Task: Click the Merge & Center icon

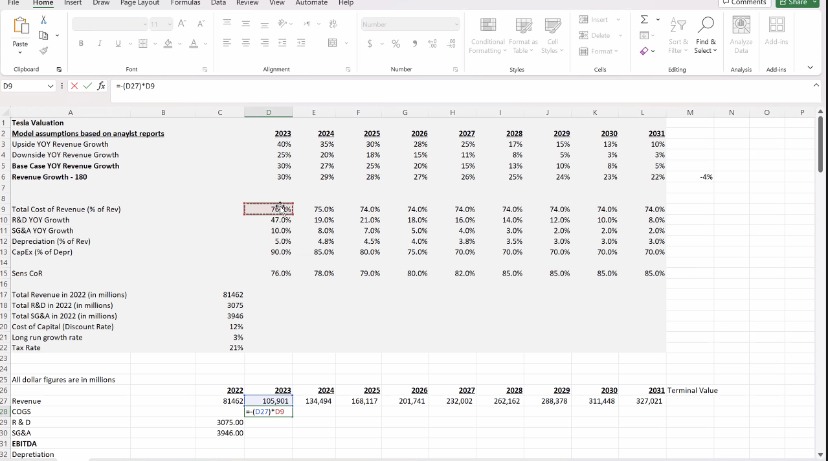Action: click(x=333, y=43)
